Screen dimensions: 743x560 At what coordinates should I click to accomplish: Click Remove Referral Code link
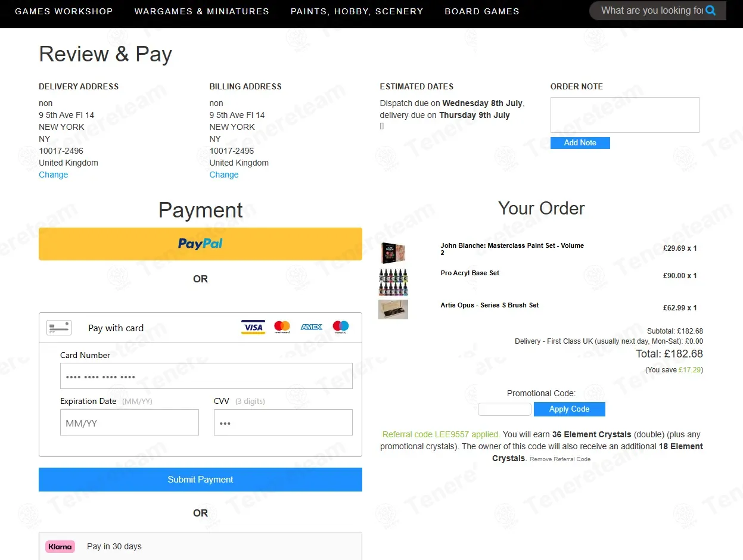(x=560, y=459)
